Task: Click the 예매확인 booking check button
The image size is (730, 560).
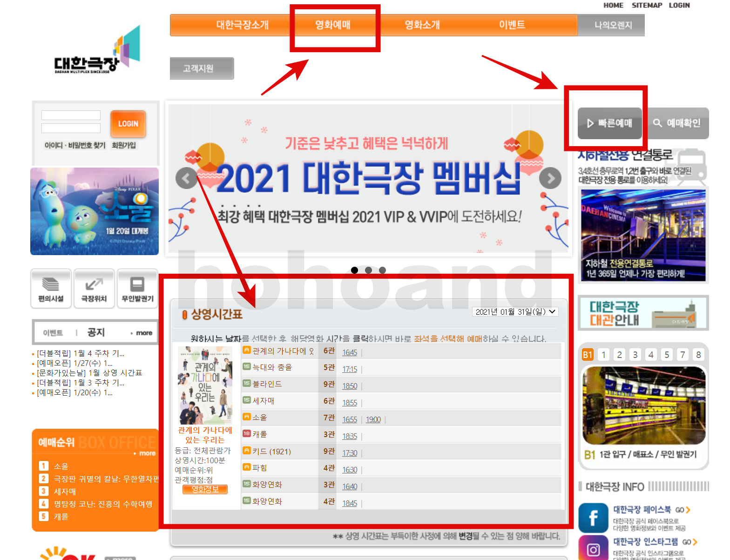Action: 678,123
